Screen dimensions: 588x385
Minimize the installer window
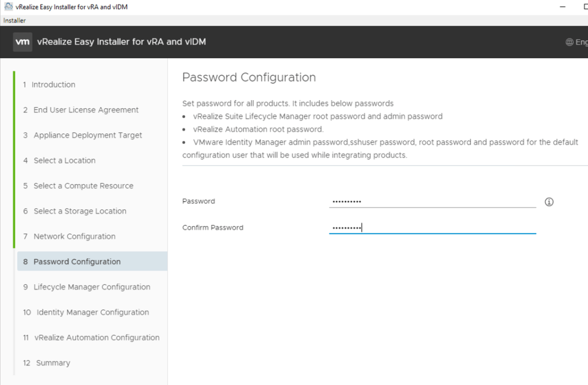click(x=561, y=6)
